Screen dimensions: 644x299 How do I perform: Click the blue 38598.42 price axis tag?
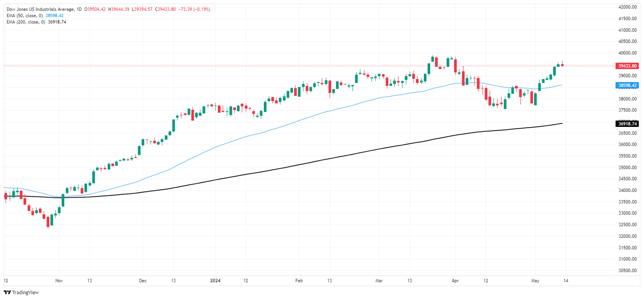point(627,85)
